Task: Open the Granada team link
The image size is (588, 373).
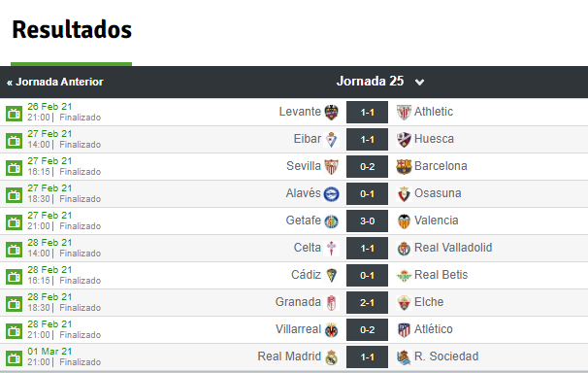Action: [298, 302]
